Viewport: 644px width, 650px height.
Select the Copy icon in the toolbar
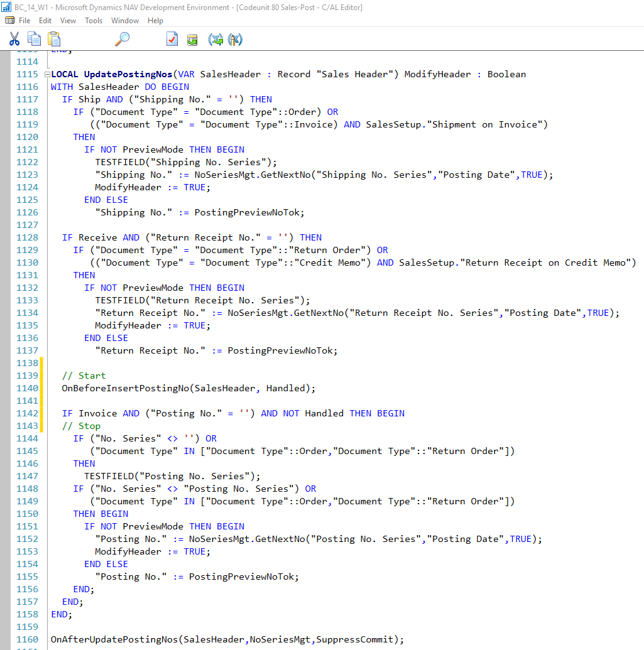(x=35, y=39)
